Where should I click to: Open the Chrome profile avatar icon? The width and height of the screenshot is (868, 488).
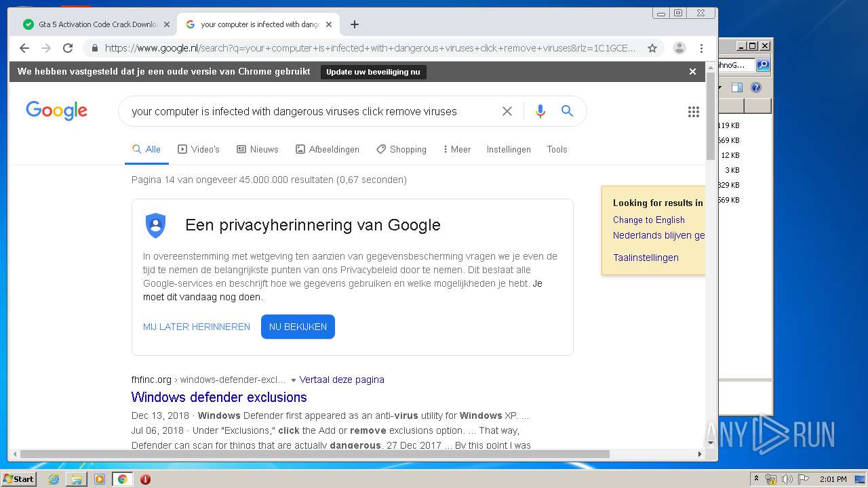tap(679, 48)
